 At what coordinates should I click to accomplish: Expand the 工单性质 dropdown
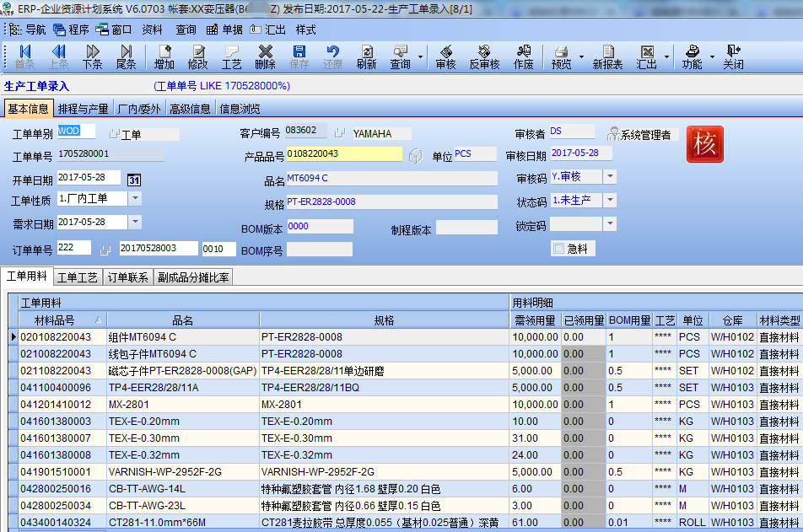coord(135,198)
